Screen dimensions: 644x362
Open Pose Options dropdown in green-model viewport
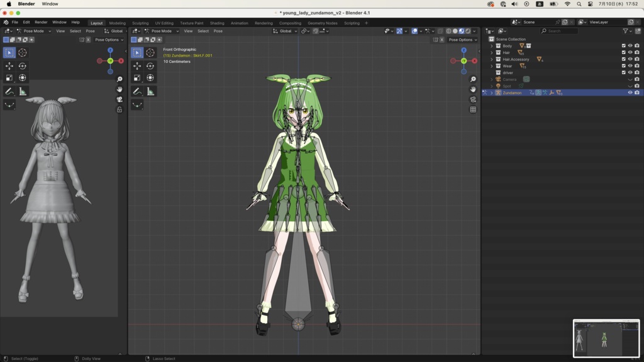click(x=463, y=40)
